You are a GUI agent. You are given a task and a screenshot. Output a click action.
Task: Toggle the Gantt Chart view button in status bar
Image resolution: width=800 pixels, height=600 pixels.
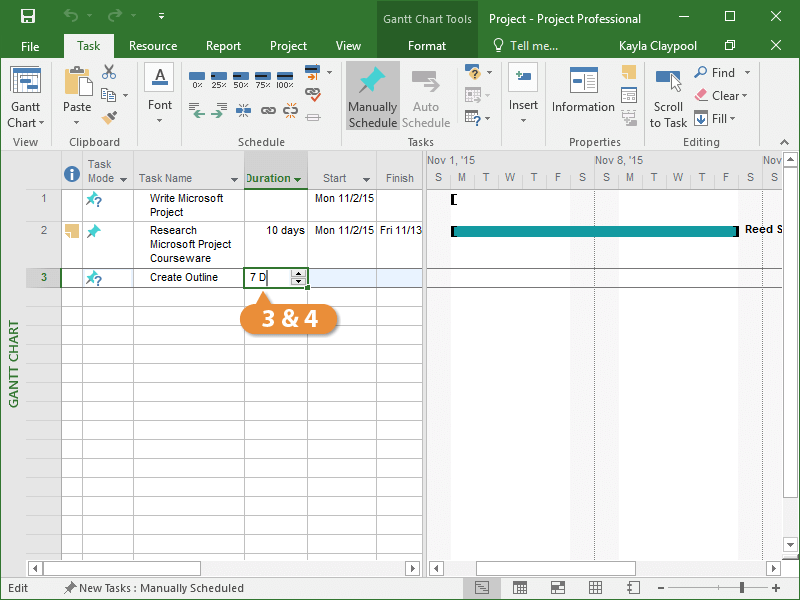pos(482,588)
